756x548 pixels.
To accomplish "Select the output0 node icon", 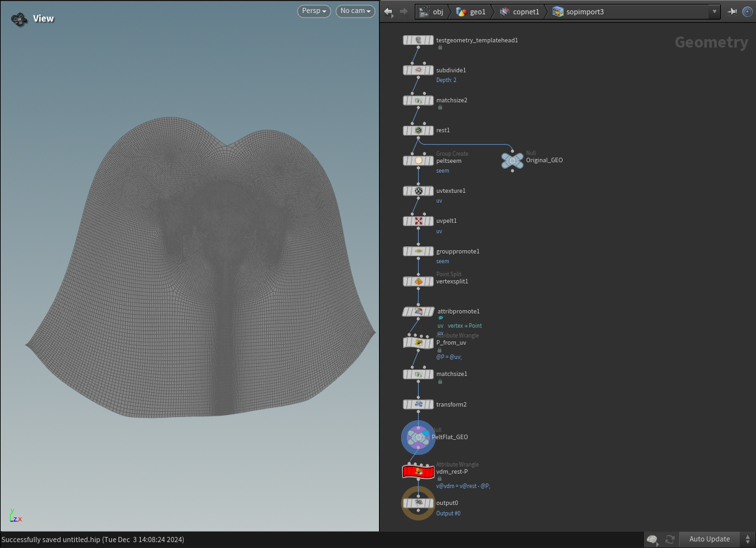I will [x=418, y=502].
